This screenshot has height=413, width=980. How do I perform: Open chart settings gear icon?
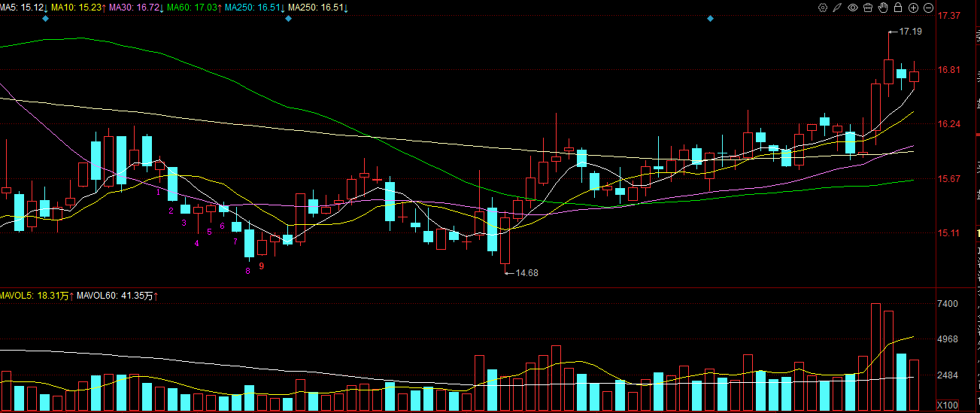coord(823,8)
